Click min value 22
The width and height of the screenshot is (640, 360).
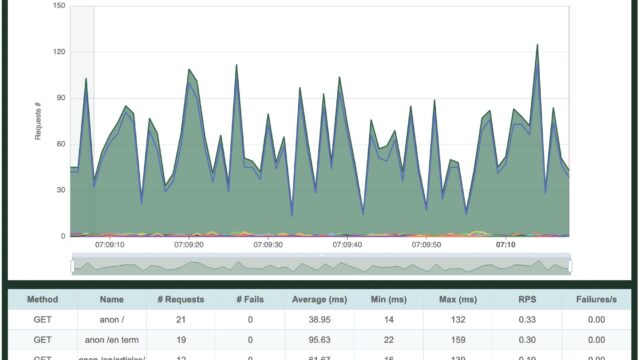point(389,340)
